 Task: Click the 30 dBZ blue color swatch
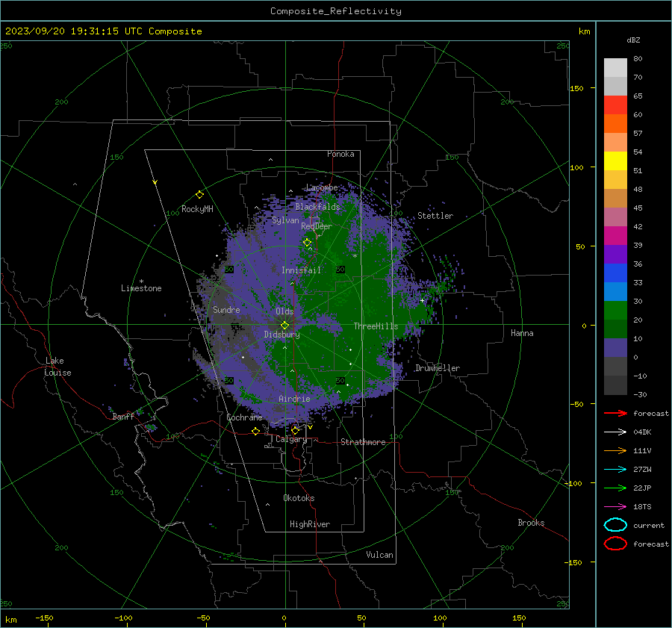[615, 291]
